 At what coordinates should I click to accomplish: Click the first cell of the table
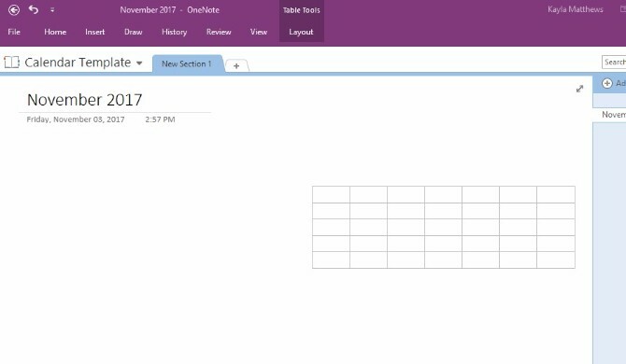coord(332,194)
